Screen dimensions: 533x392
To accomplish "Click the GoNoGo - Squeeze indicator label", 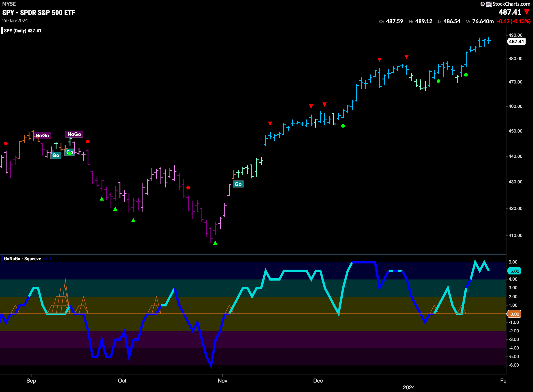I will point(23,259).
